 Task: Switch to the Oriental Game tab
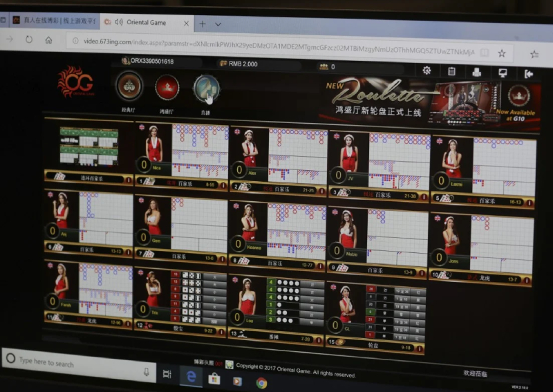(x=147, y=23)
